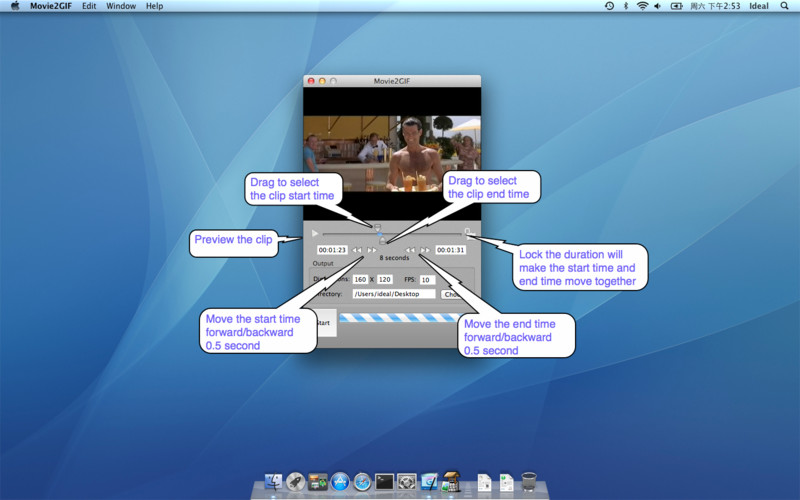Open Launchpad from the Dock
The width and height of the screenshot is (800, 500).
pos(295,481)
